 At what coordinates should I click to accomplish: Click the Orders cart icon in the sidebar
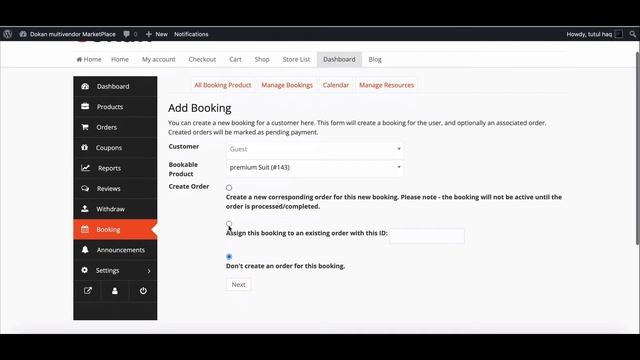tap(85, 127)
